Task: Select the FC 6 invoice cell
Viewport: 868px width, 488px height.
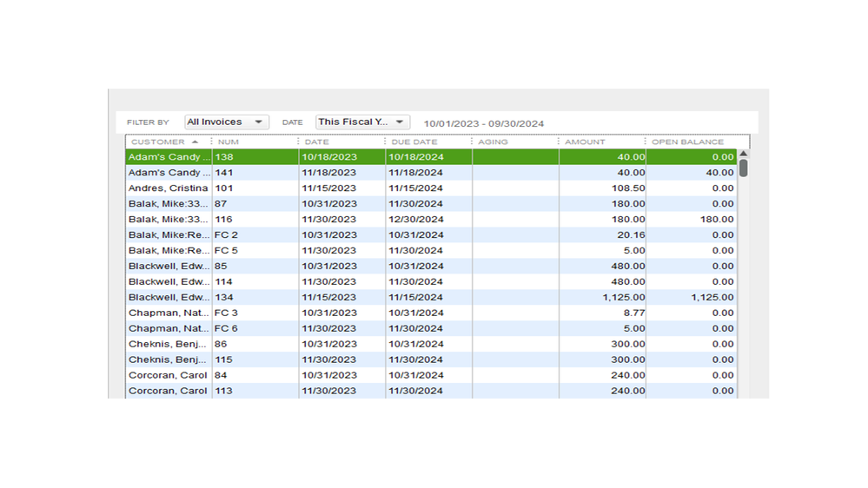Action: 255,328
